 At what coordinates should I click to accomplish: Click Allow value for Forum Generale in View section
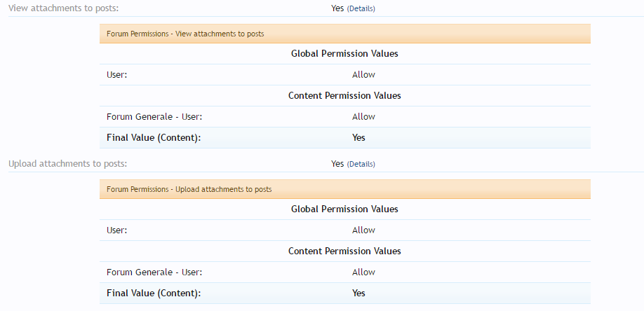tap(363, 117)
